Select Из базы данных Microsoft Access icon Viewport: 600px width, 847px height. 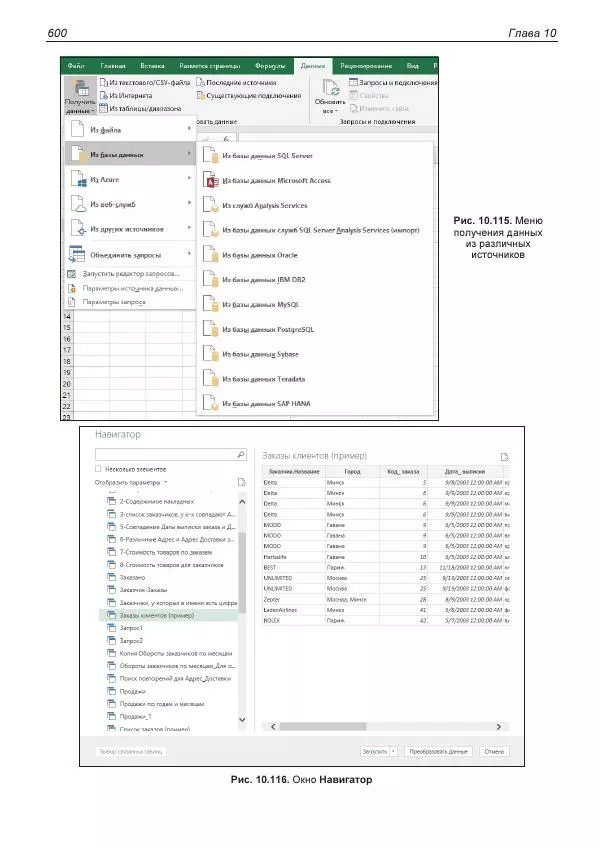(x=210, y=181)
